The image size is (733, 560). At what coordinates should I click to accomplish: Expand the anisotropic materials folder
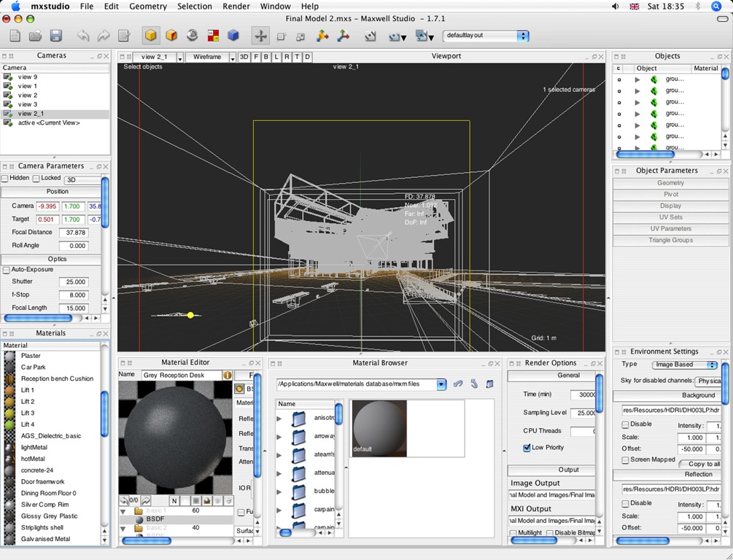(x=279, y=419)
